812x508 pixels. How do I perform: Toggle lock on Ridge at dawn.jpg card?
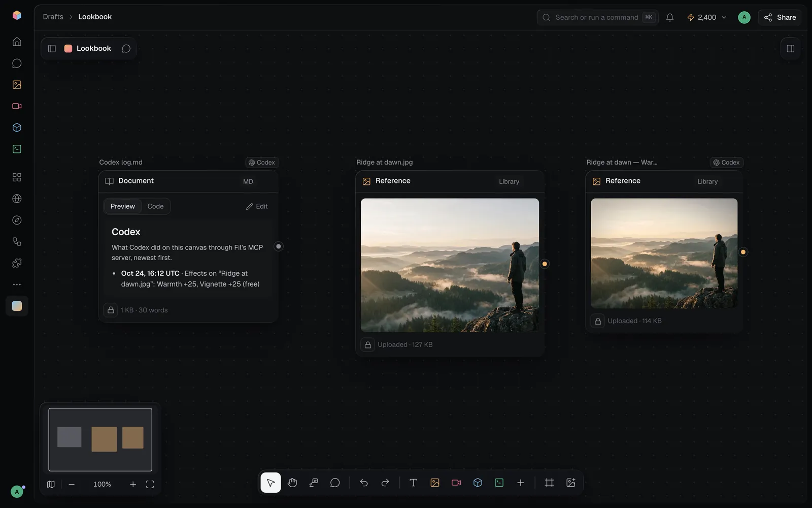[368, 344]
